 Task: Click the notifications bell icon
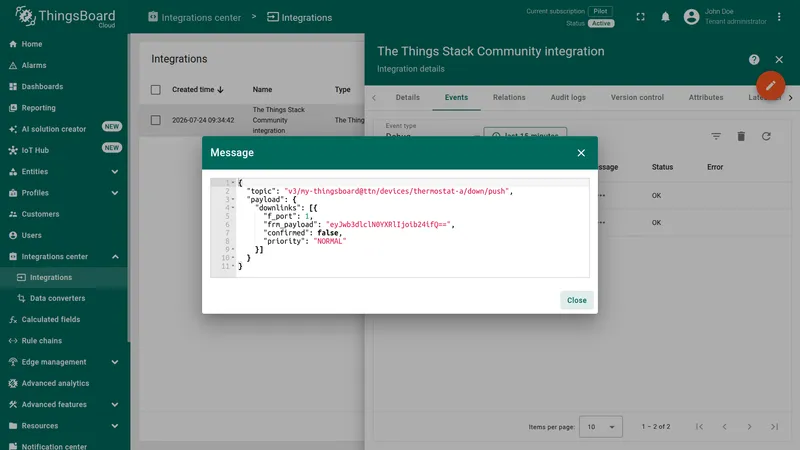(665, 17)
